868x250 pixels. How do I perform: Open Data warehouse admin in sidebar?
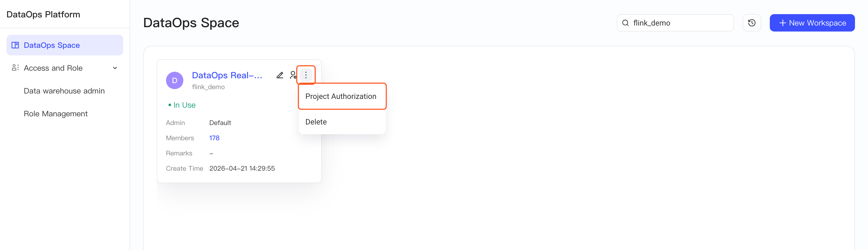(x=64, y=91)
